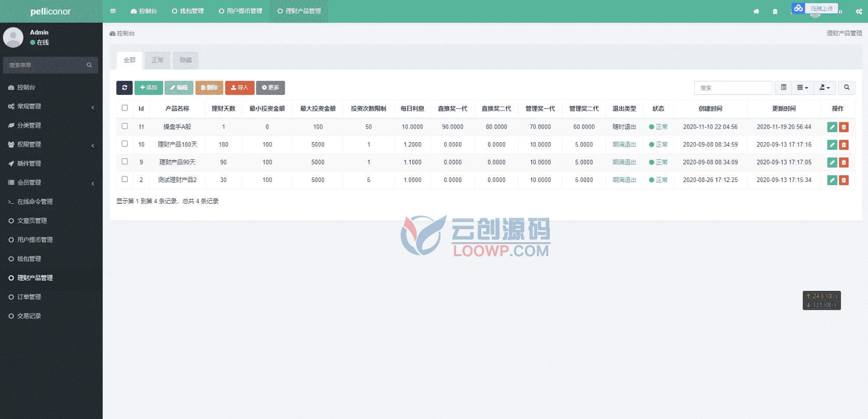Expand 常规管理 sidebar submenu
Image resolution: width=868 pixels, height=419 pixels.
tap(51, 106)
